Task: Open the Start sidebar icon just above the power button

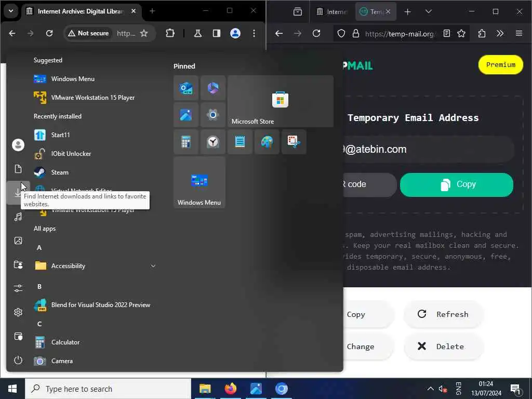Action: click(x=18, y=336)
